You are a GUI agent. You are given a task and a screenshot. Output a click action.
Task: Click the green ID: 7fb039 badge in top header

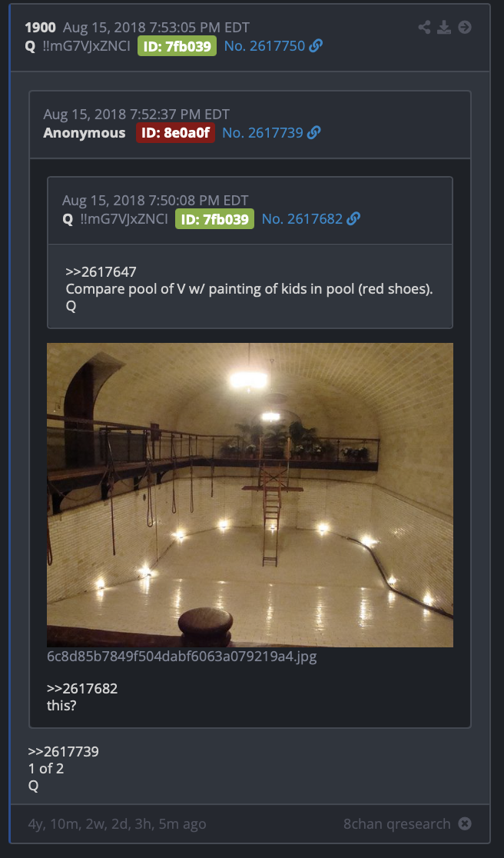click(177, 46)
